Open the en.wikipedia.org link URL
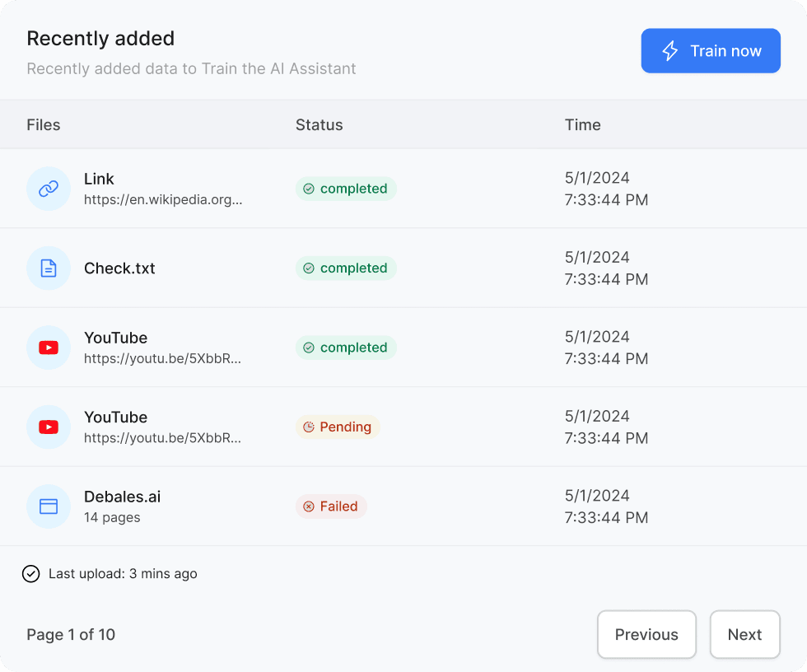Viewport: 807px width, 672px height. pyautogui.click(x=163, y=199)
